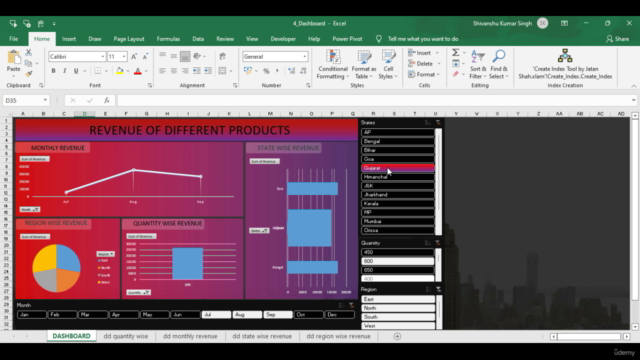The height and width of the screenshot is (360, 640).
Task: Open Cell Styles gallery
Action: point(388,64)
